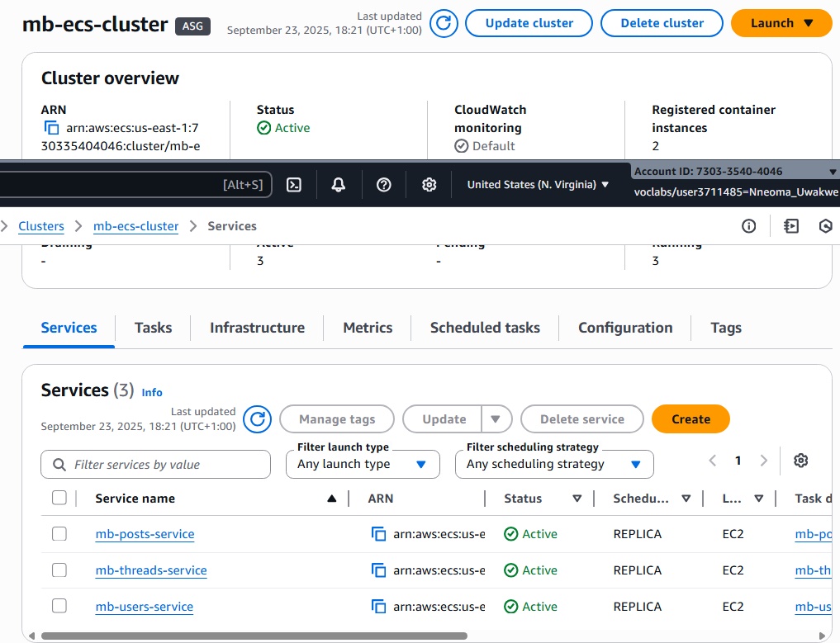Viewport: 840px width, 643px height.
Task: Switch to the Configuration tab
Action: [625, 328]
